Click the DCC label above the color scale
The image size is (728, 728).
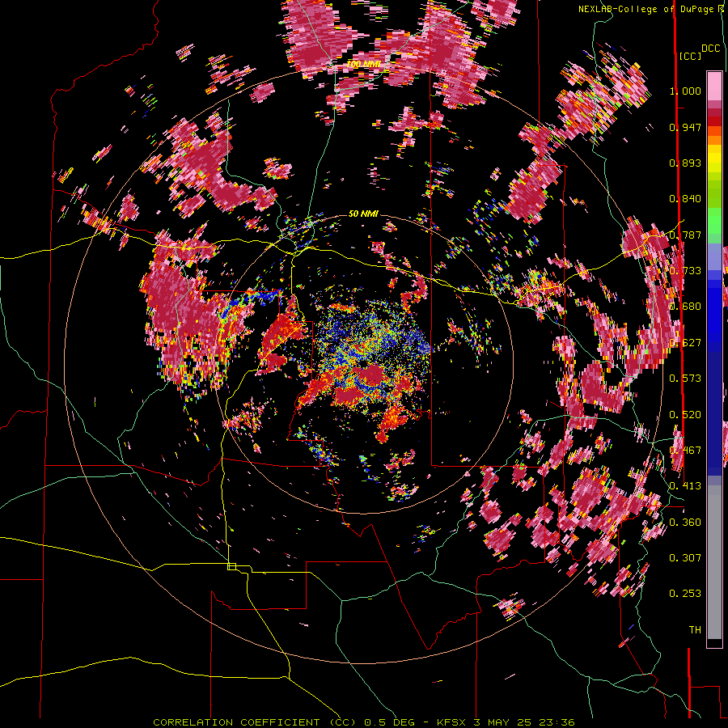[x=711, y=49]
